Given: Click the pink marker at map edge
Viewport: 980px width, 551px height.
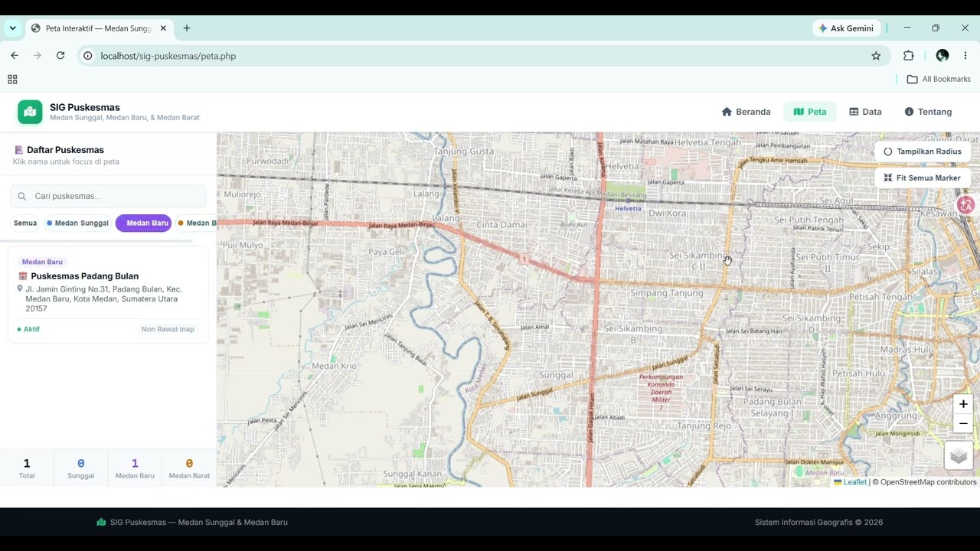Looking at the screenshot, I should pos(965,204).
